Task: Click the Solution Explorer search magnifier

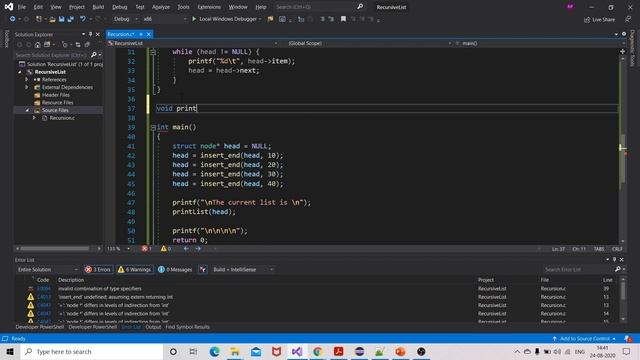Action: [94, 55]
